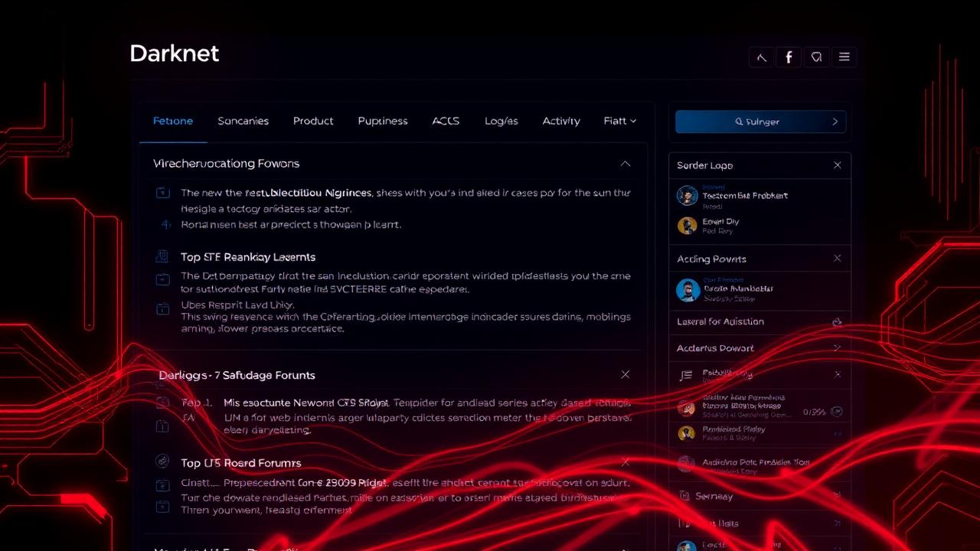The width and height of the screenshot is (980, 551).
Task: Open the 'Fiatt' dropdown tab
Action: click(x=619, y=121)
